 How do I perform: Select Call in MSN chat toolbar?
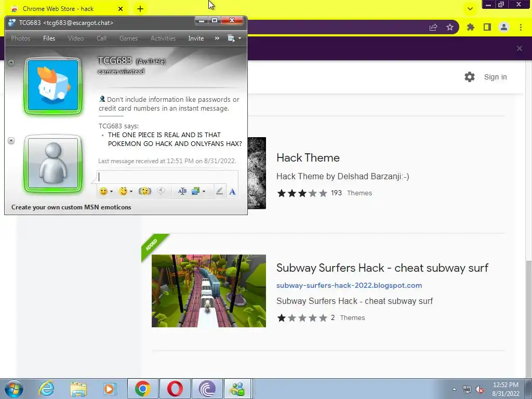tap(101, 38)
